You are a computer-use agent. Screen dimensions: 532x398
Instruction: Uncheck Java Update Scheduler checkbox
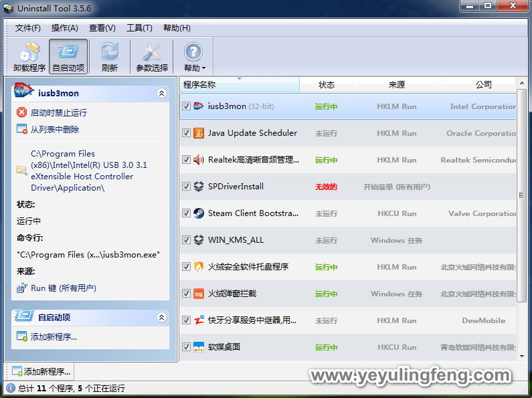point(186,133)
